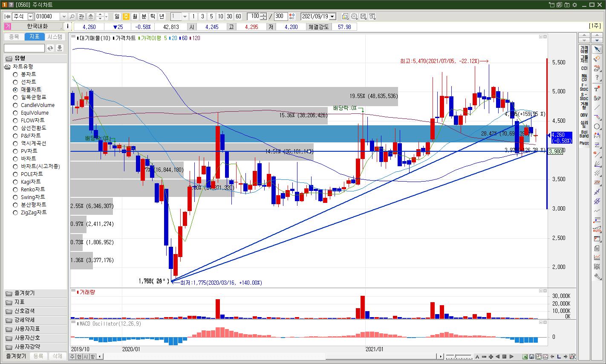Add the MACD indicator button

(x=584, y=78)
